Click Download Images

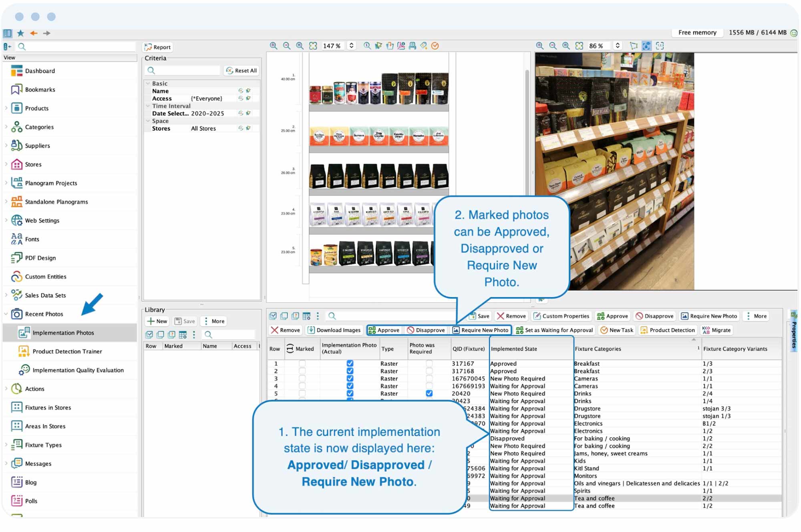tap(334, 330)
